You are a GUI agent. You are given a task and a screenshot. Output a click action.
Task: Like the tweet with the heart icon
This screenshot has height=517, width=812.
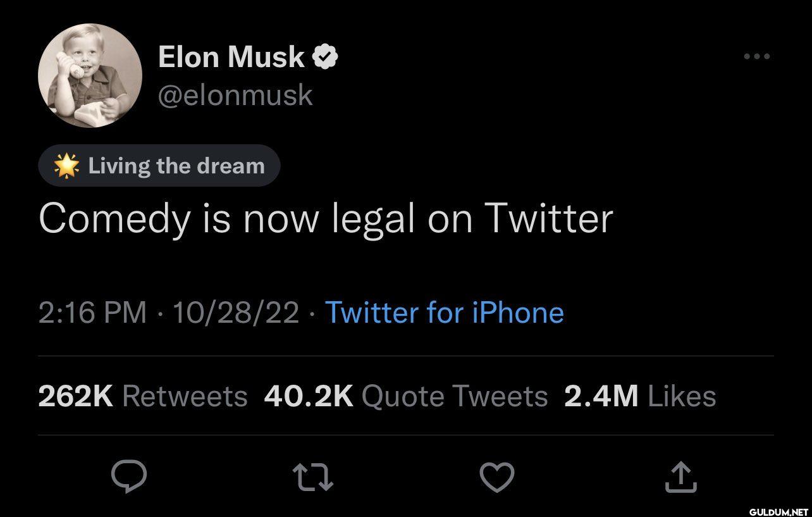point(497,477)
